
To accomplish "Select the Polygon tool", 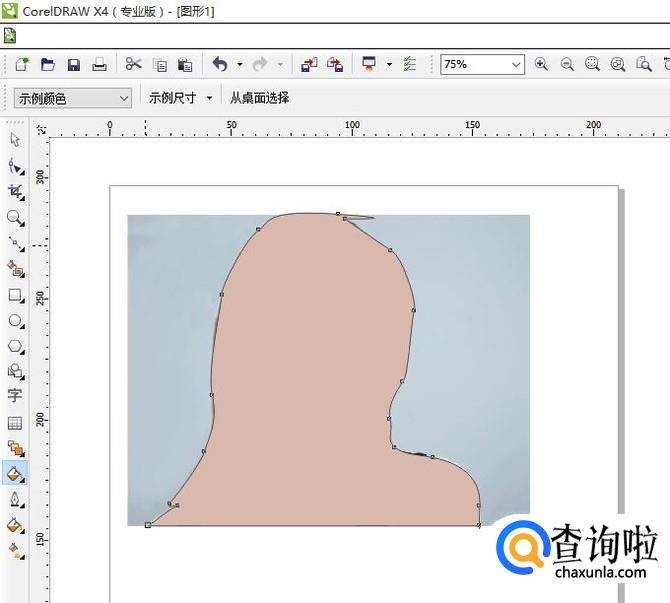I will point(16,347).
